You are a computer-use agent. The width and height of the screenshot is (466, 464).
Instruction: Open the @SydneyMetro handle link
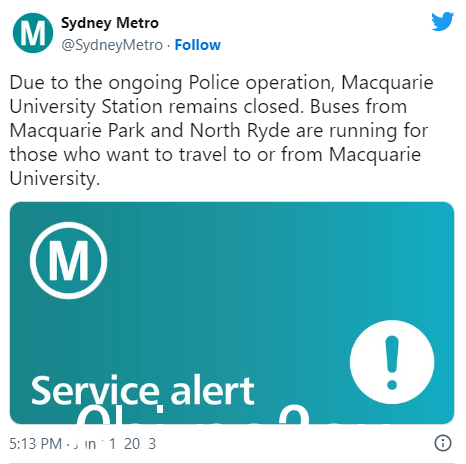112,45
